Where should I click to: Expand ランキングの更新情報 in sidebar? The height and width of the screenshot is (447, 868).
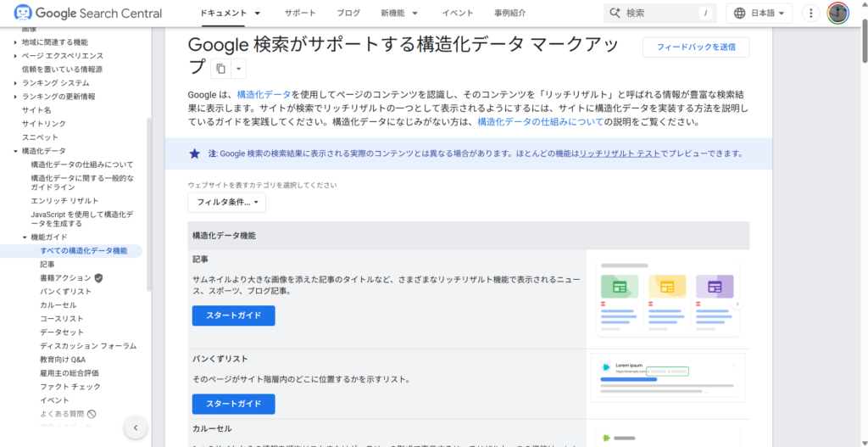point(15,97)
